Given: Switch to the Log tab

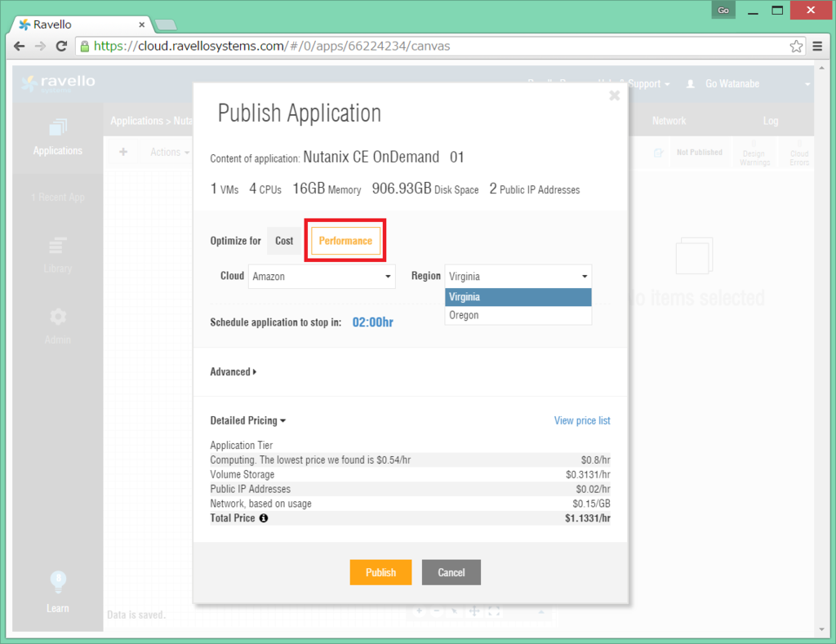Looking at the screenshot, I should [771, 121].
